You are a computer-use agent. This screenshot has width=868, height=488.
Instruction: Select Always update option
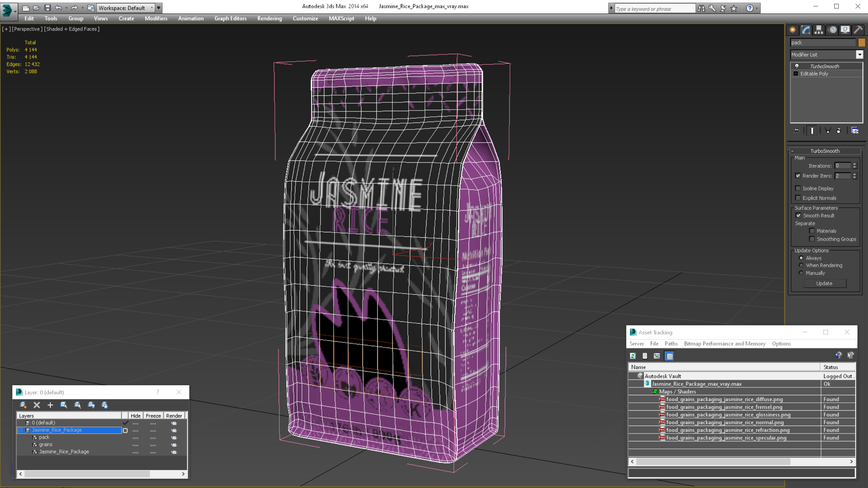801,258
